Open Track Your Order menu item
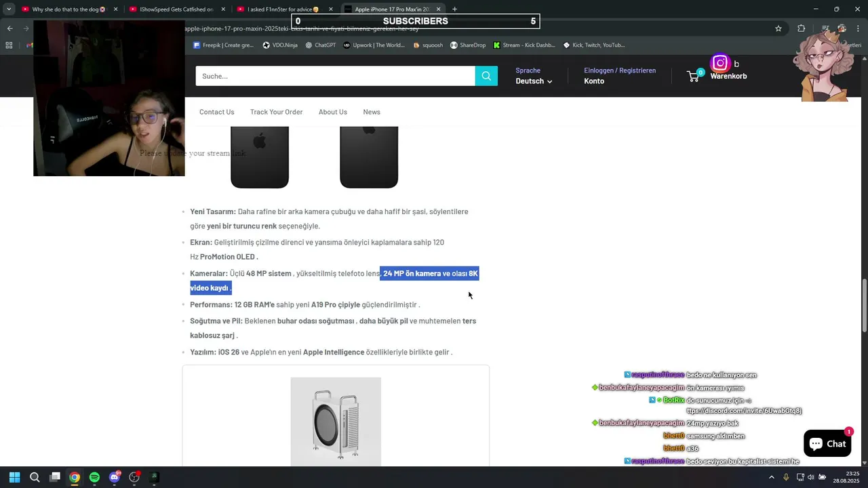Screen dimensions: 868x488 click(x=276, y=112)
